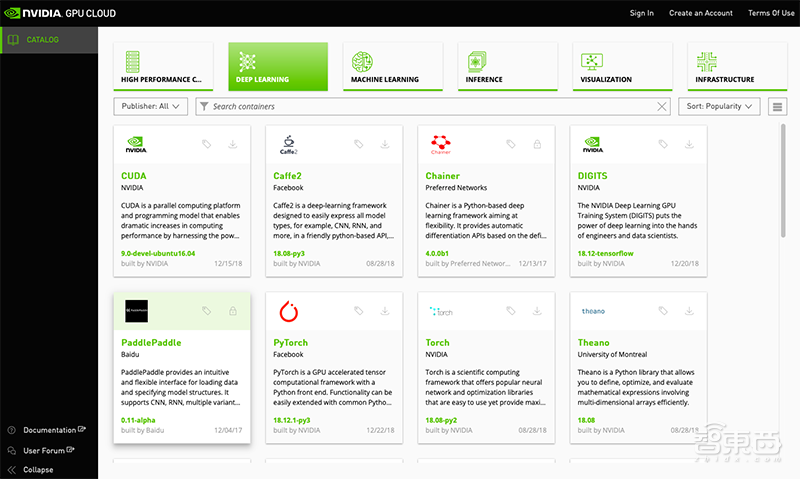Image resolution: width=800 pixels, height=479 pixels.
Task: Click the tag icon on the Theano card
Action: 663,311
